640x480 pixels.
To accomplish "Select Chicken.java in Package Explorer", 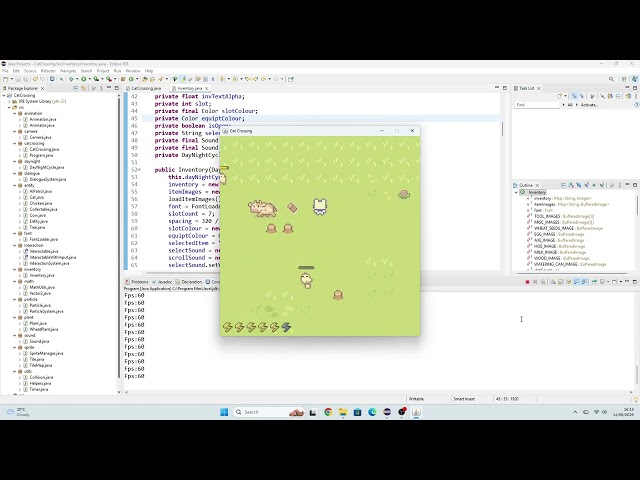I will point(41,203).
